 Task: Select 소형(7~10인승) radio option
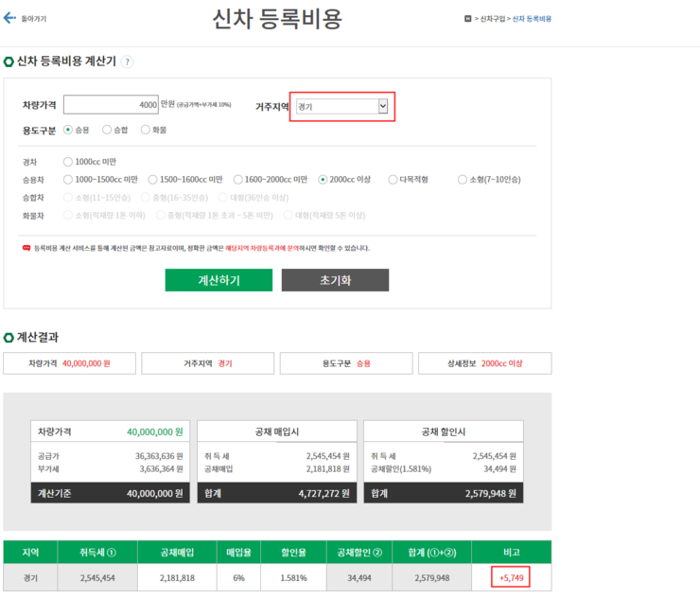point(463,179)
